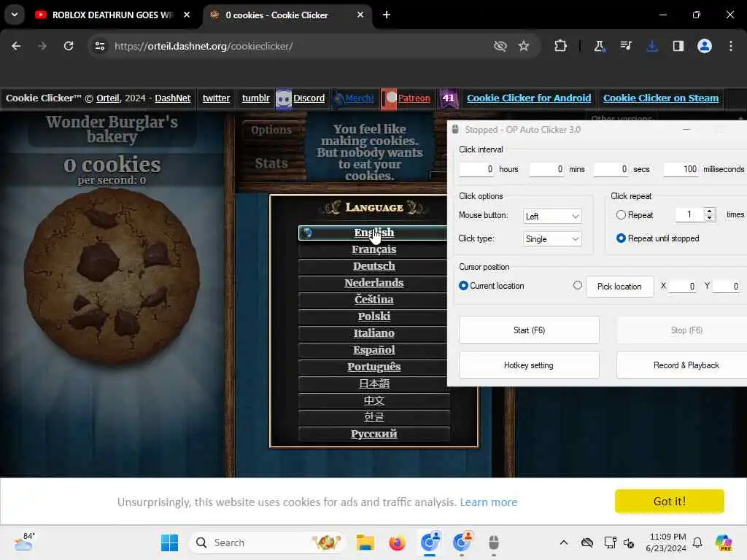Open Firefox from taskbar
The image size is (747, 560).
[x=397, y=542]
